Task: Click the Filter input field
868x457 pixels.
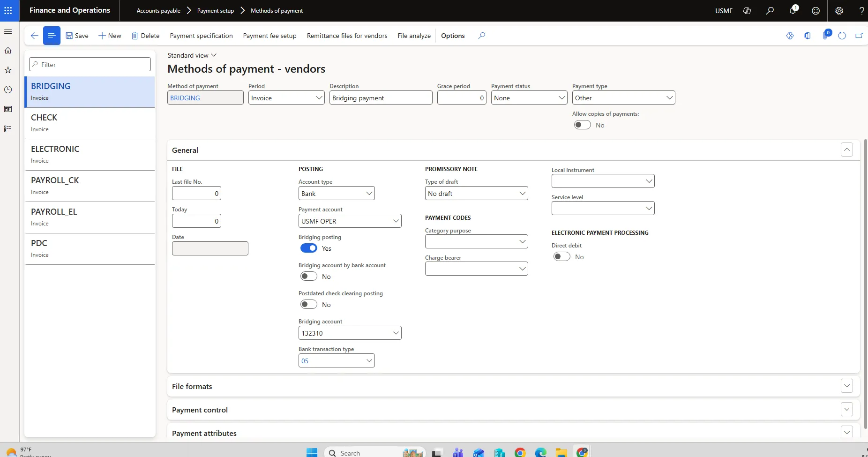Action: click(x=90, y=65)
